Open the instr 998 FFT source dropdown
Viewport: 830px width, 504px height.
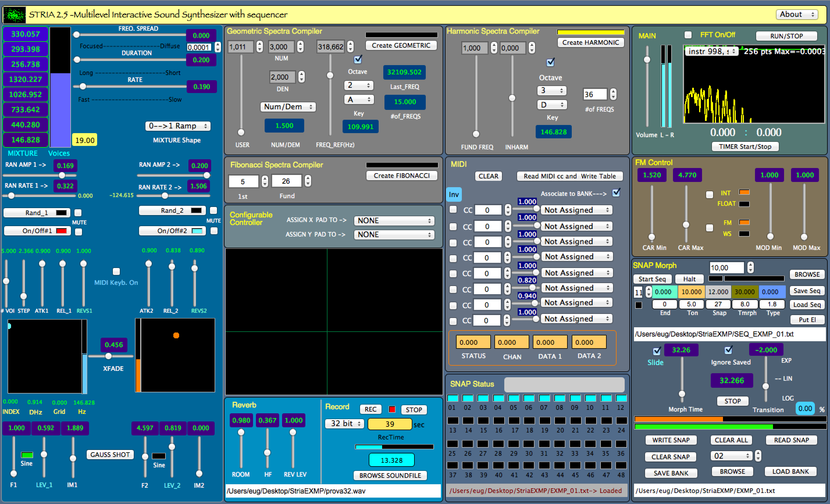coord(711,51)
